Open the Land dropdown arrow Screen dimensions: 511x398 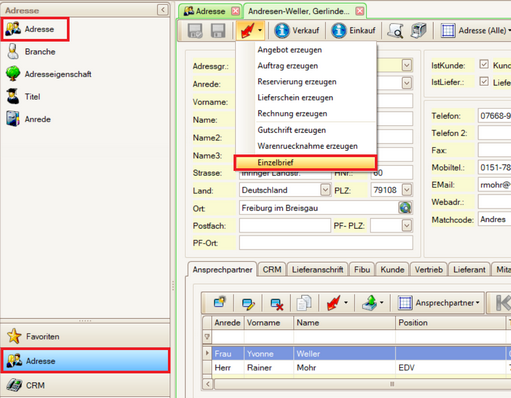(325, 190)
